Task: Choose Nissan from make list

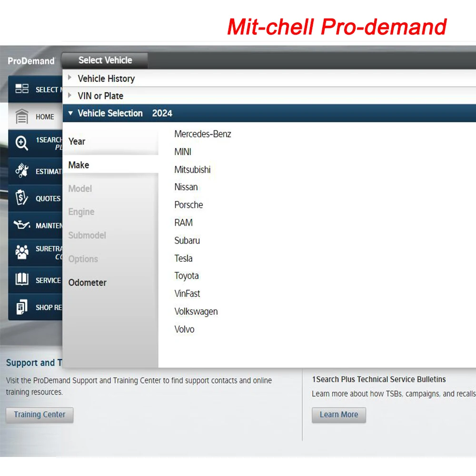Action: (186, 187)
